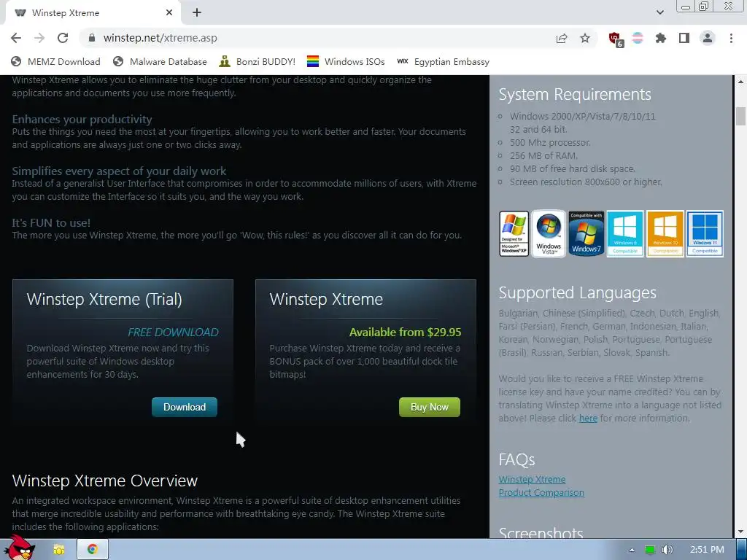Bookmark this page with the star
Screen dimensions: 747x560
point(585,38)
